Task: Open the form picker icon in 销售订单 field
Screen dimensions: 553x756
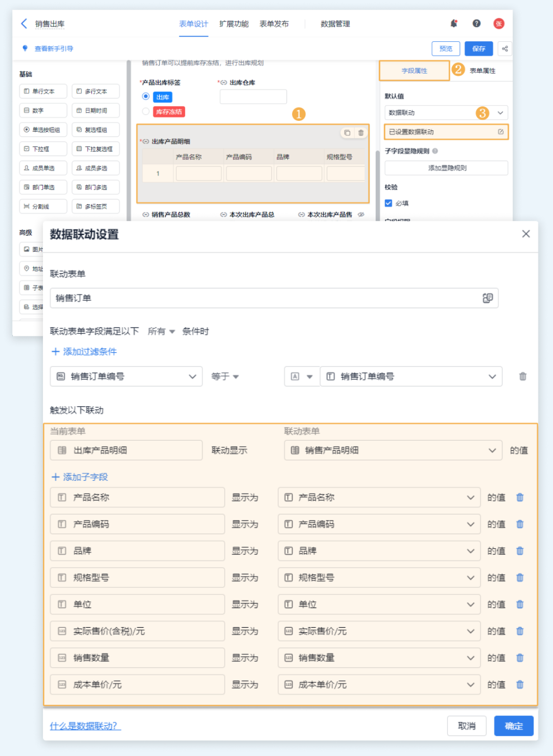Action: click(x=487, y=298)
